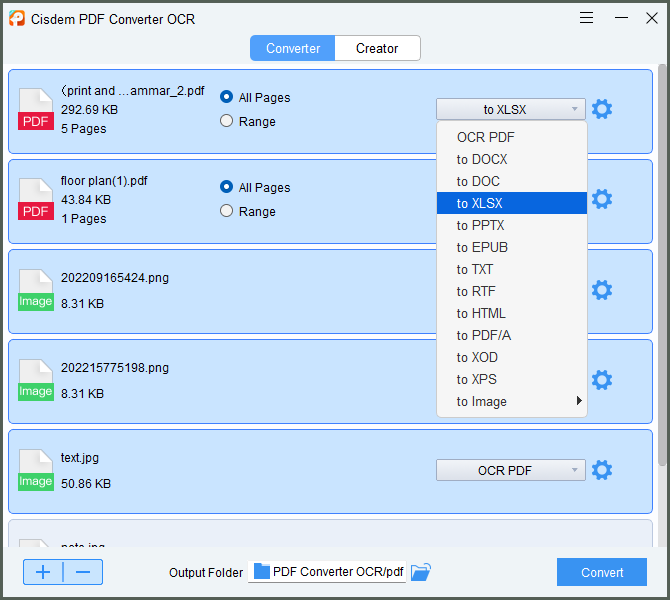Click the minus icon to remove files
The width and height of the screenshot is (670, 600).
(x=83, y=572)
